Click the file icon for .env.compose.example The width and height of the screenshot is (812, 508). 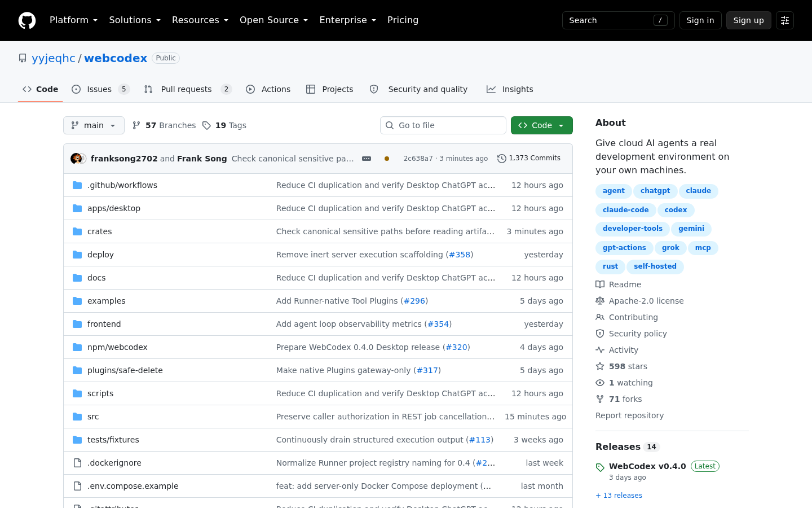click(x=77, y=486)
